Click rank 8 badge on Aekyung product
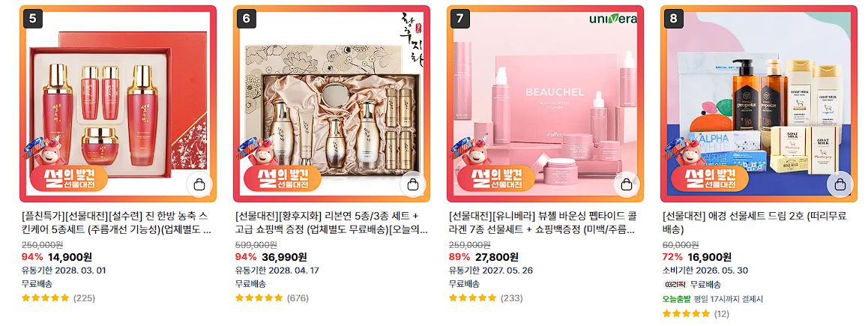 674,19
